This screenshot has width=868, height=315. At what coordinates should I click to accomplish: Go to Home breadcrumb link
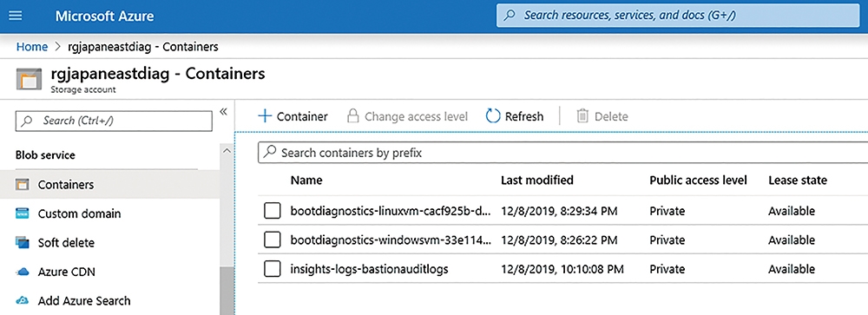point(31,47)
